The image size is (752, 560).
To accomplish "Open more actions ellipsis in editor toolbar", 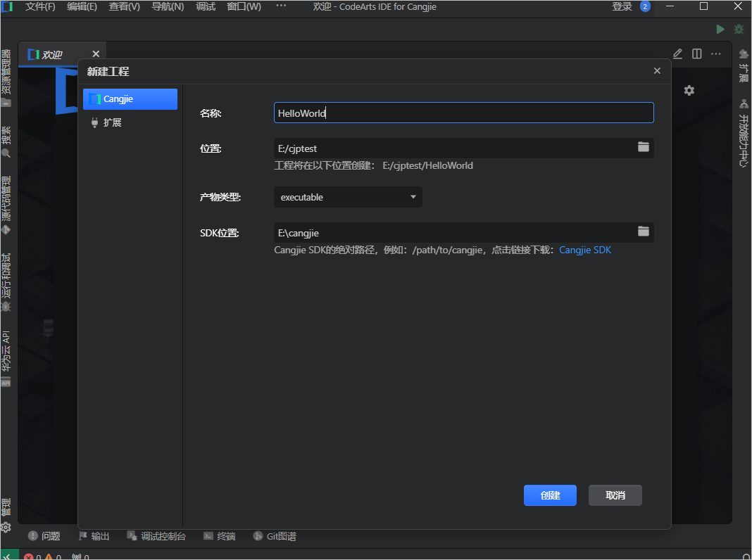I will tap(716, 53).
